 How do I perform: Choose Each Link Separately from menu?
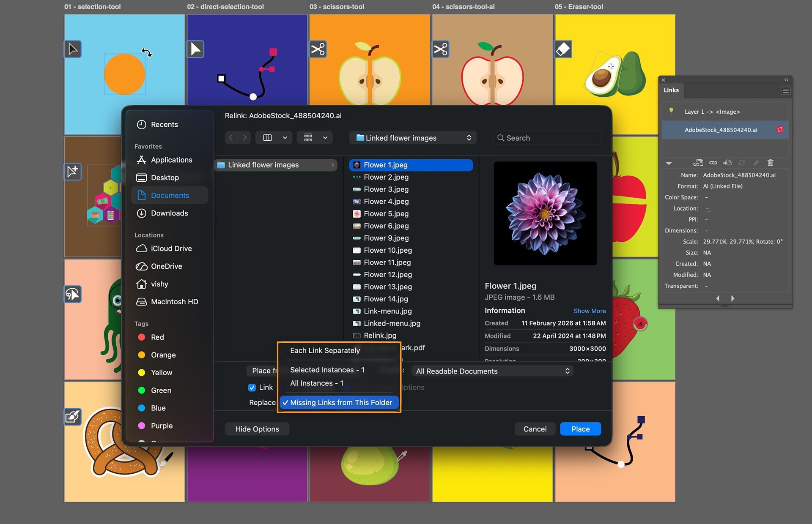tap(325, 351)
